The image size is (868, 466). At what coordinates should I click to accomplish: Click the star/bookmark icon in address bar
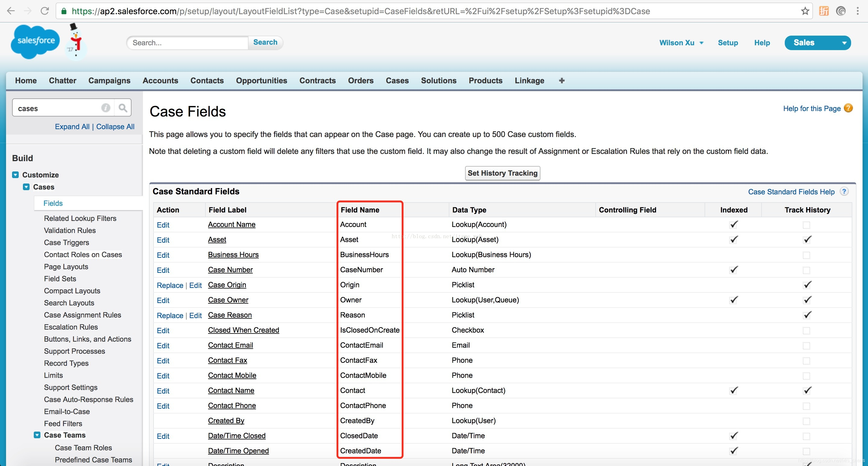pyautogui.click(x=806, y=11)
